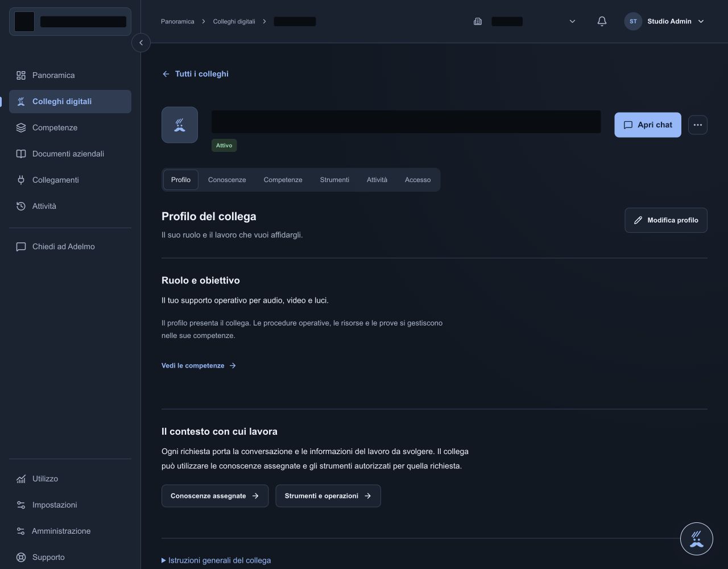Switch to the Conoscenze tab
The image size is (728, 569).
(x=227, y=180)
